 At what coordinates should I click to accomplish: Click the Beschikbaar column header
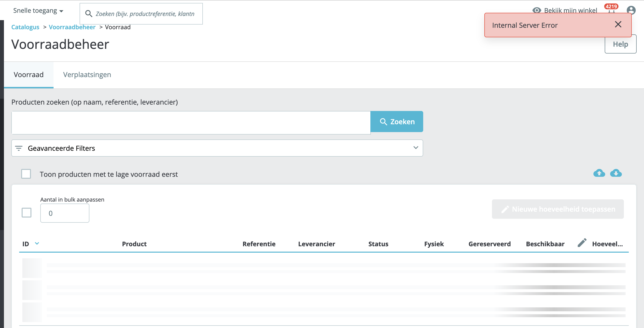pyautogui.click(x=545, y=244)
